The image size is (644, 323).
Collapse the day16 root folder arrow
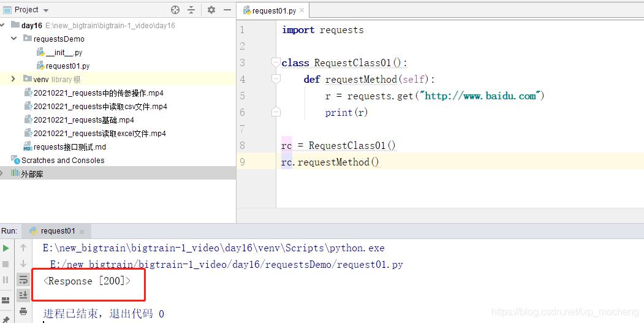pos(2,26)
